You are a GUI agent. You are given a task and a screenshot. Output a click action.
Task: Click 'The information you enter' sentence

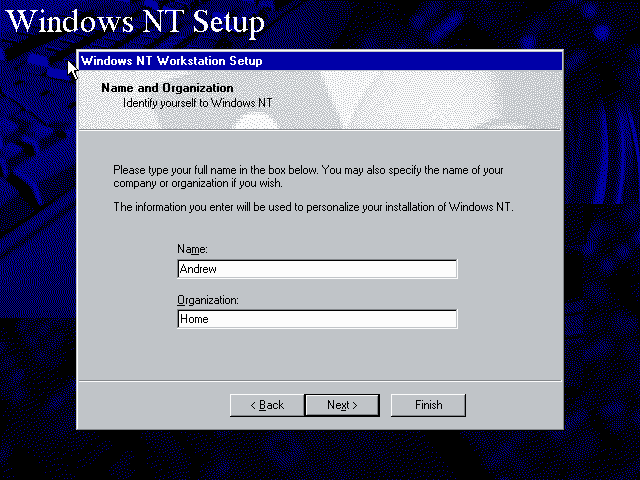312,207
